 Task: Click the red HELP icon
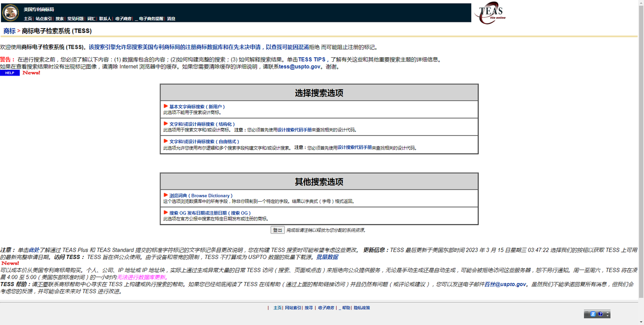click(10, 72)
